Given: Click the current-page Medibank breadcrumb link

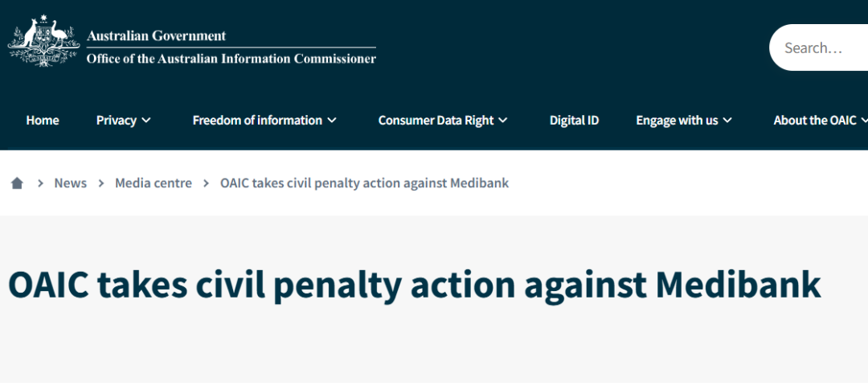Looking at the screenshot, I should click(364, 183).
